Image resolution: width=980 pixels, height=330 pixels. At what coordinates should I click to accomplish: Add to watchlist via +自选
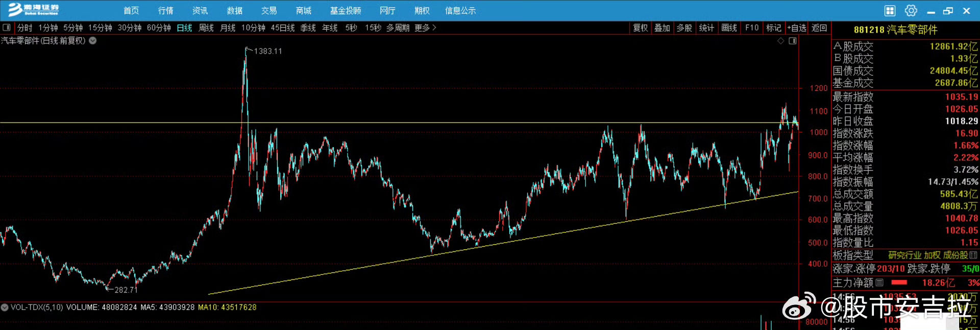click(x=797, y=28)
